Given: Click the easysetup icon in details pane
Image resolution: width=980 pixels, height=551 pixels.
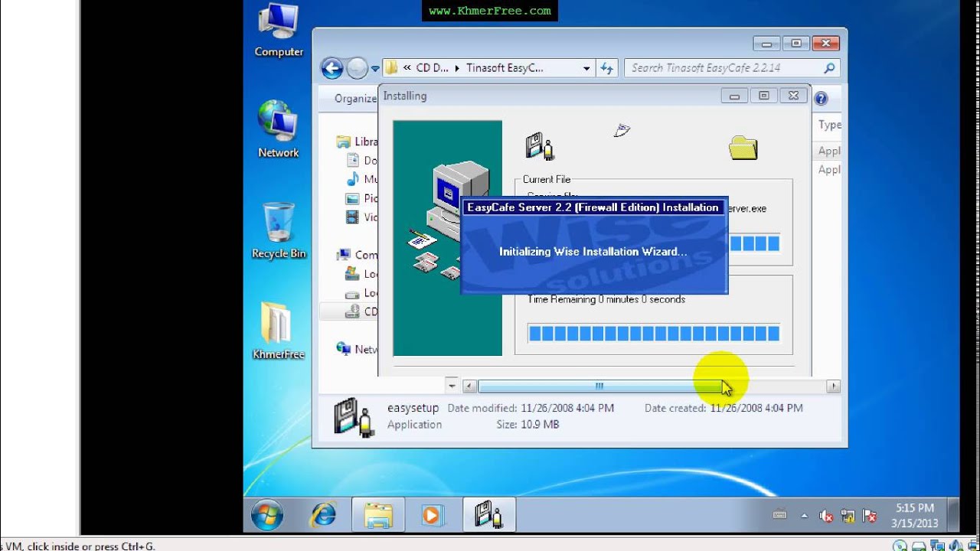Looking at the screenshot, I should [355, 417].
